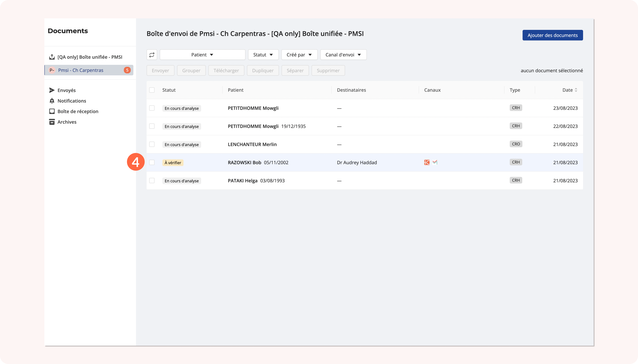The height and width of the screenshot is (364, 638).
Task: Select the LENCHANTEUR Merlin row checkbox
Action: [152, 144]
